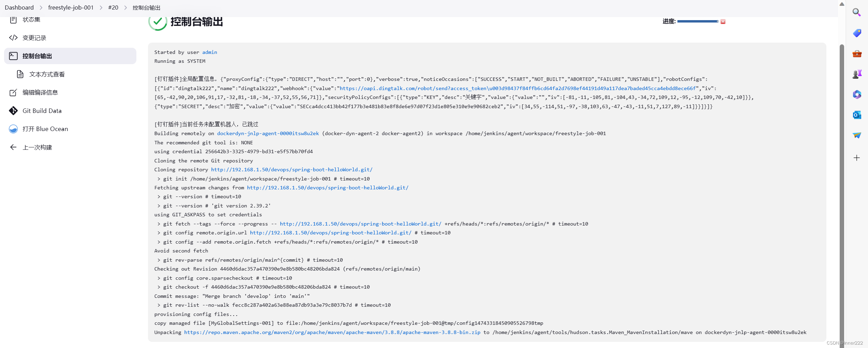
Task: Open apache-maven-3.8.8-bin.zip download link
Action: coord(332,332)
